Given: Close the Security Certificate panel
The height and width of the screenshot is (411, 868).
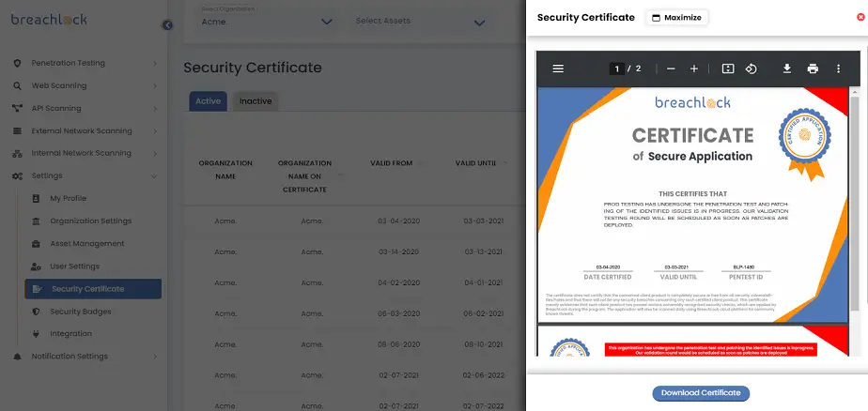Looking at the screenshot, I should (860, 17).
